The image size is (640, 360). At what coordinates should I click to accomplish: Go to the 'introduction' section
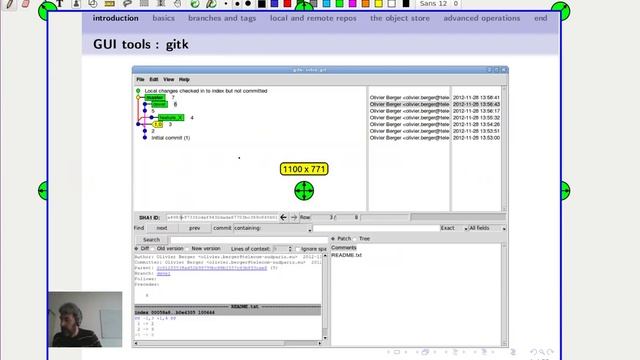[x=116, y=18]
